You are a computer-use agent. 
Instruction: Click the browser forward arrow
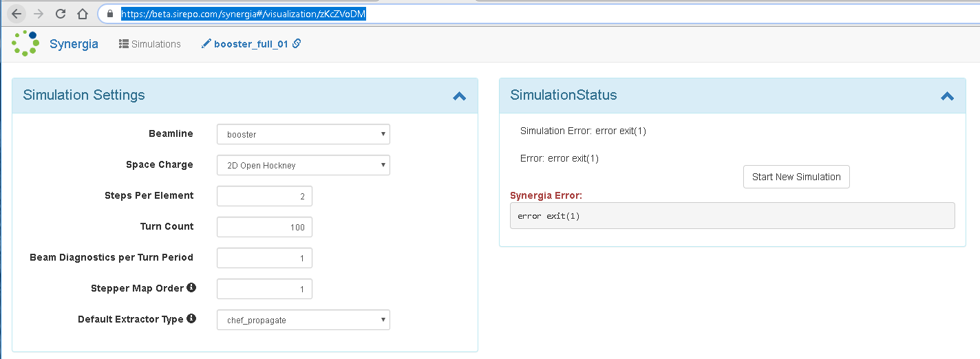pos(39,14)
